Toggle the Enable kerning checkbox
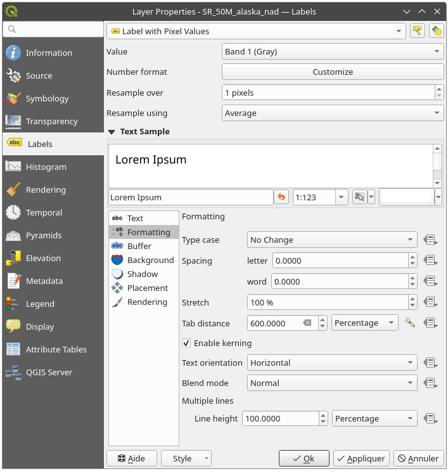This screenshot has width=448, height=476. 186,343
